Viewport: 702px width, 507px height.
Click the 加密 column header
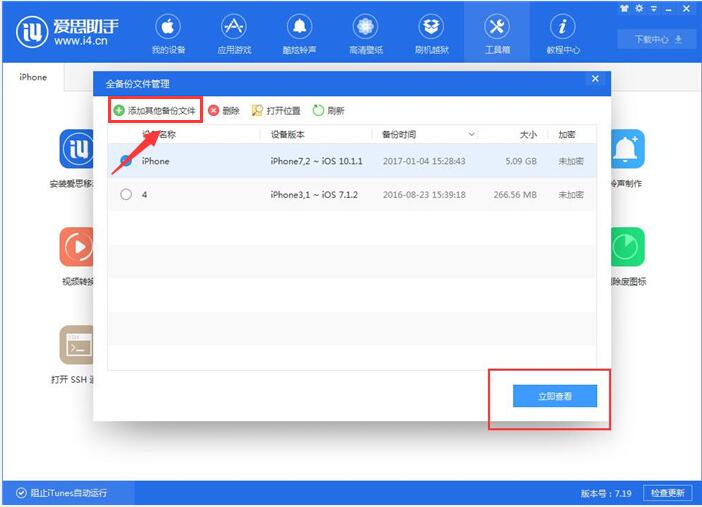[566, 134]
